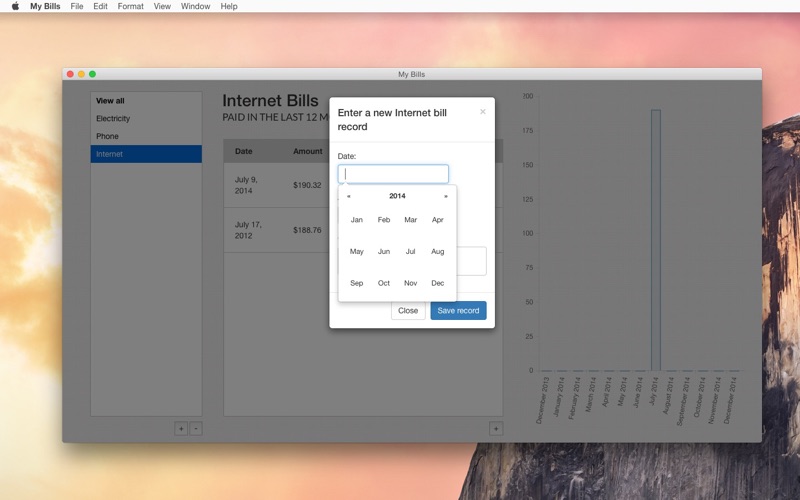The width and height of the screenshot is (800, 500).
Task: Select Phone in the sidebar
Action: pyautogui.click(x=146, y=136)
